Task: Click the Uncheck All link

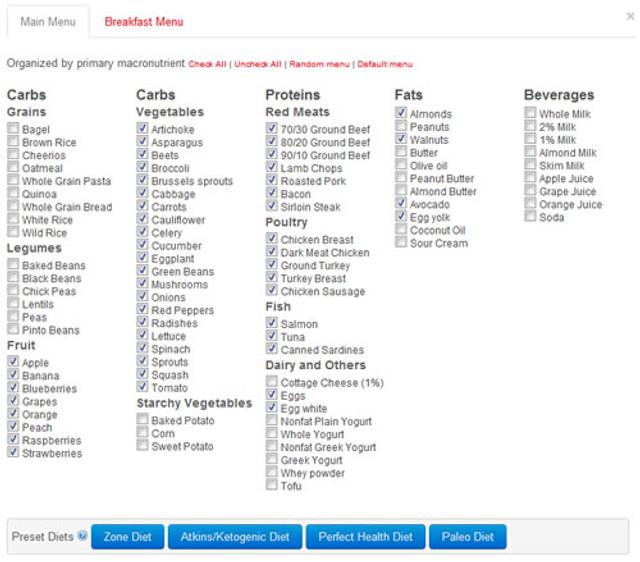Action: click(x=258, y=64)
